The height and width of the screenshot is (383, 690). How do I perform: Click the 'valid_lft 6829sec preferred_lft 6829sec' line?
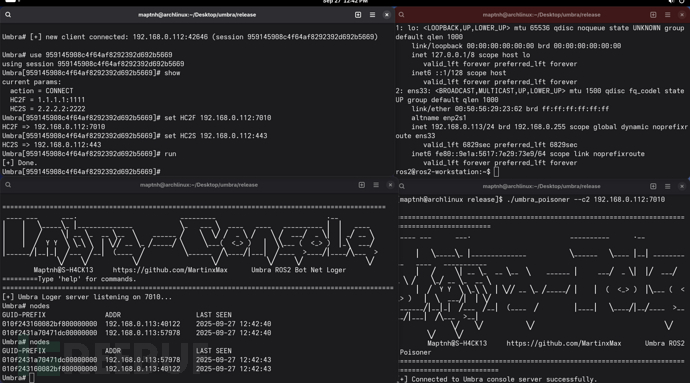pos(500,145)
